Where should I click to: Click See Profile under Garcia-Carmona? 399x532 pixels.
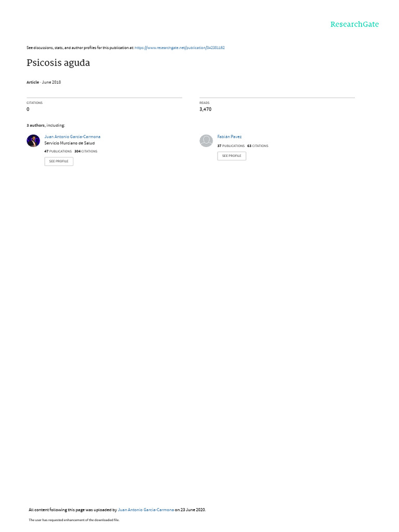point(59,161)
